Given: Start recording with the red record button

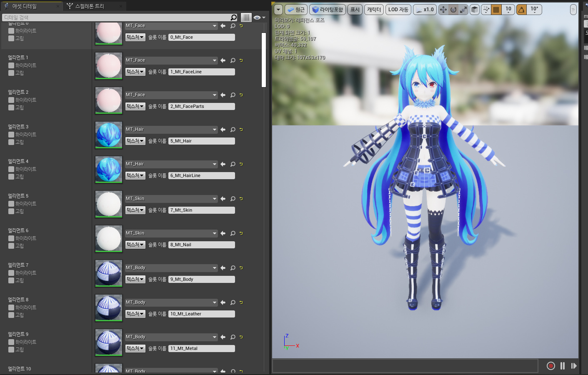Looking at the screenshot, I should [551, 366].
